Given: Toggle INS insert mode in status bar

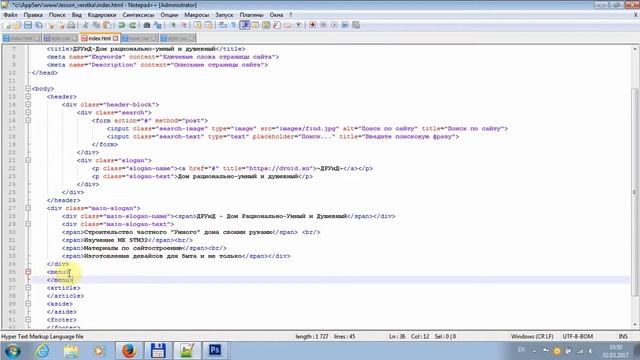Looking at the screenshot, I should click(x=623, y=337).
